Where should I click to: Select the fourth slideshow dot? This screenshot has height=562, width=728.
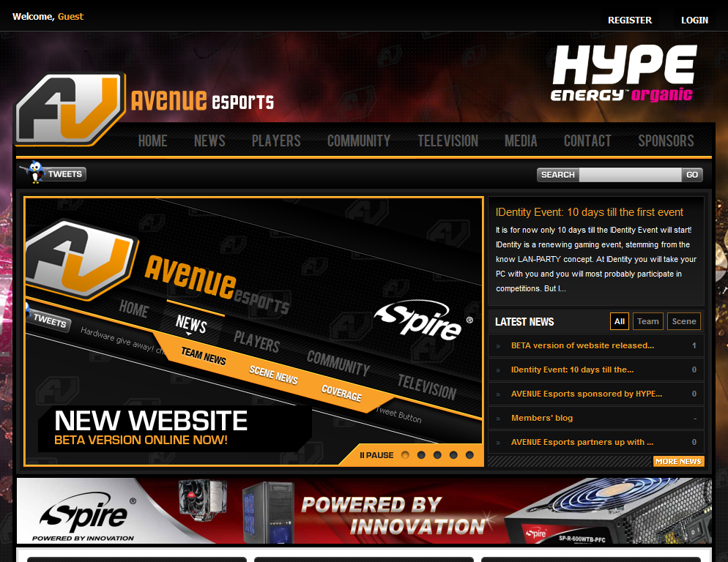453,455
